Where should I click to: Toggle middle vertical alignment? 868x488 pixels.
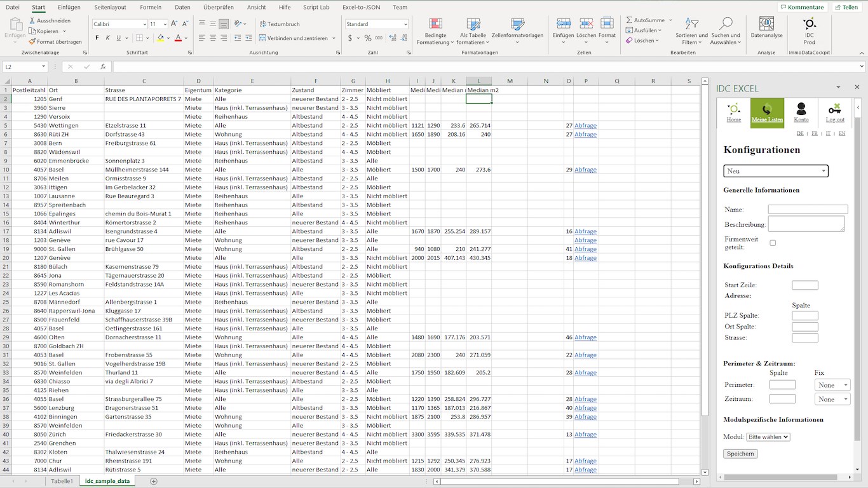pos(213,24)
